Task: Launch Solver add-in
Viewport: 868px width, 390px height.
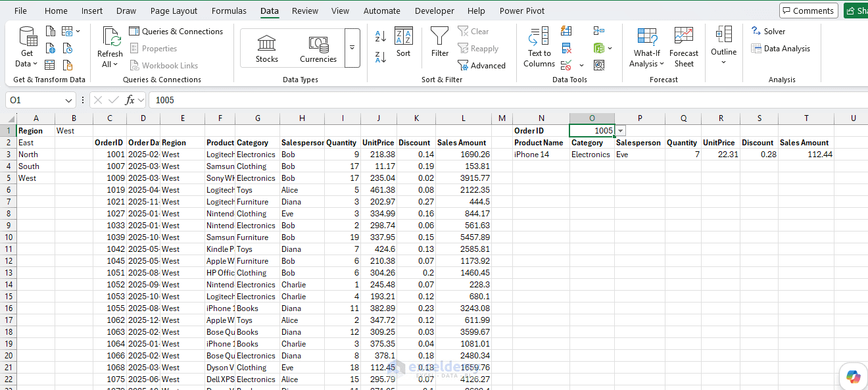Action: [x=768, y=31]
